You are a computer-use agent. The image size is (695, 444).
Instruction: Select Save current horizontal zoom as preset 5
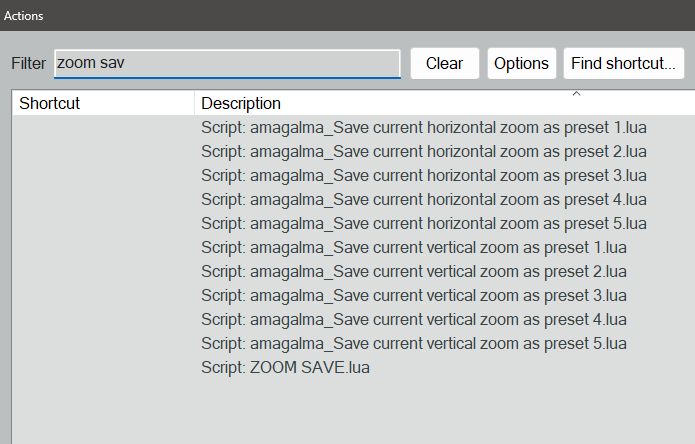pyautogui.click(x=423, y=223)
